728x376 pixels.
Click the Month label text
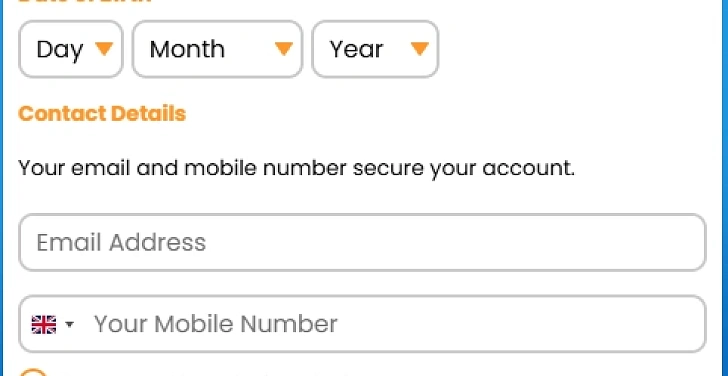187,49
